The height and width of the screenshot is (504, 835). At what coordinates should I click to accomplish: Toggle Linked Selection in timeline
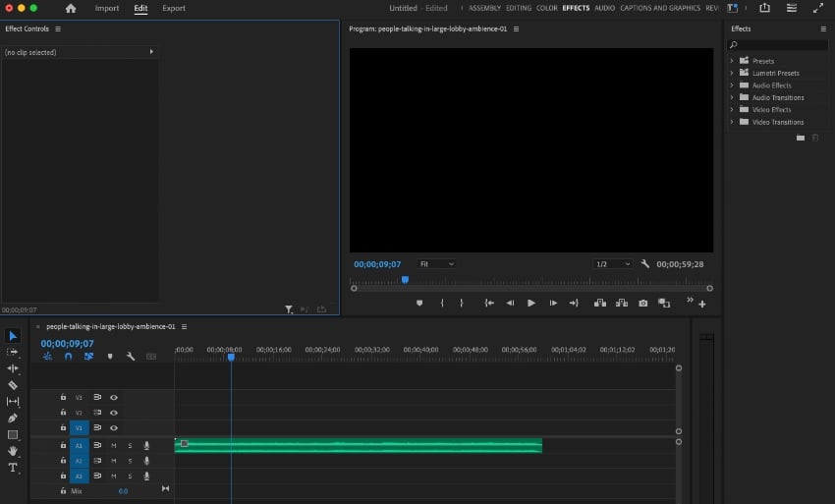(89, 357)
